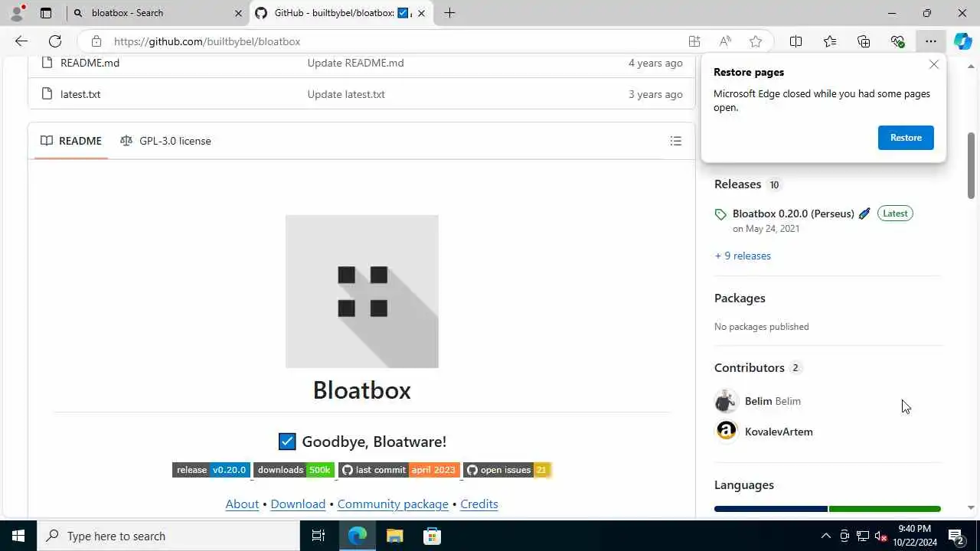Open Settings and more menu
980x551 pixels.
pyautogui.click(x=930, y=41)
